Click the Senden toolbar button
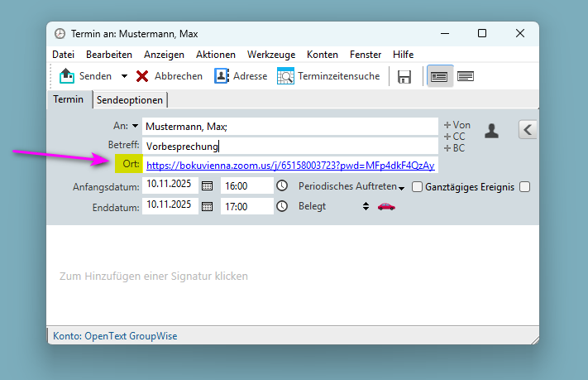This screenshot has width=588, height=380. pos(85,76)
